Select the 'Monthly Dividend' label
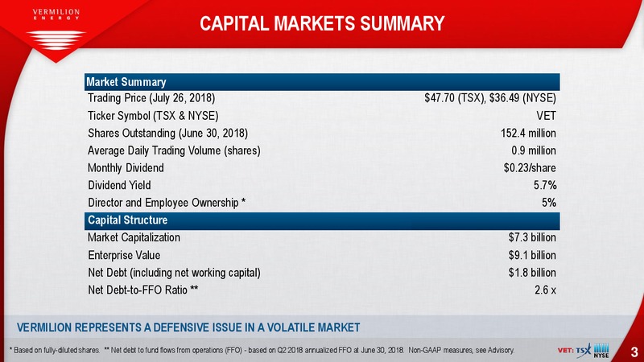This screenshot has width=644, height=362. click(x=126, y=168)
